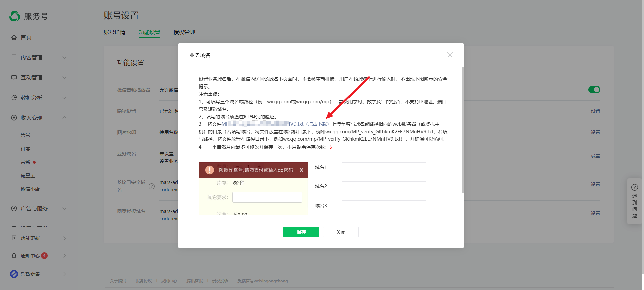
Task: Switch to the 功能设置 tab
Action: click(x=149, y=32)
